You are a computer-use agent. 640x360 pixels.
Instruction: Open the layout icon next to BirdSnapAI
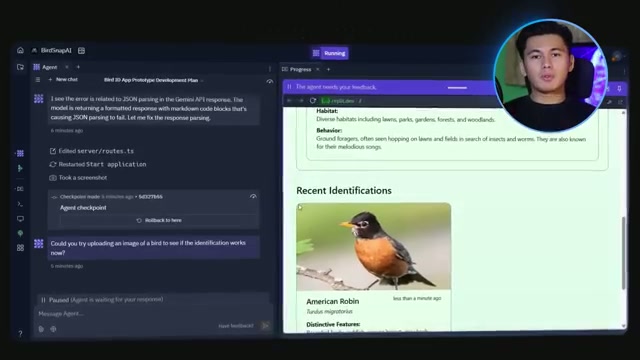pyautogui.click(x=82, y=51)
